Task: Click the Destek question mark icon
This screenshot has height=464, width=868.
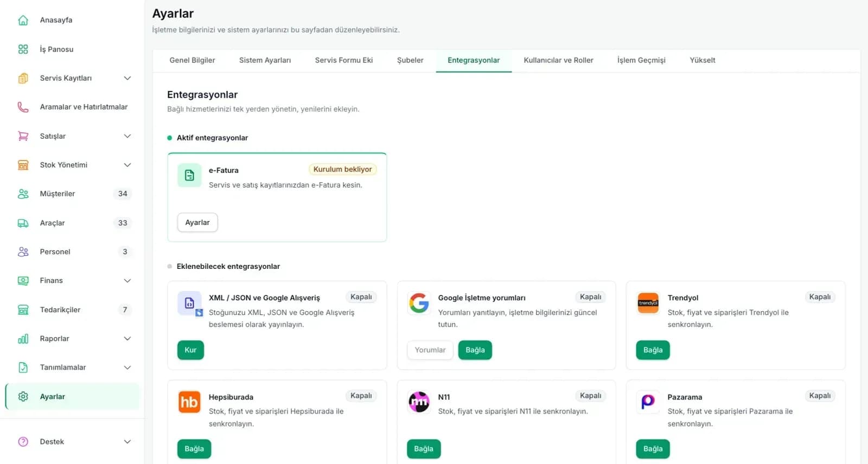Action: 23,441
